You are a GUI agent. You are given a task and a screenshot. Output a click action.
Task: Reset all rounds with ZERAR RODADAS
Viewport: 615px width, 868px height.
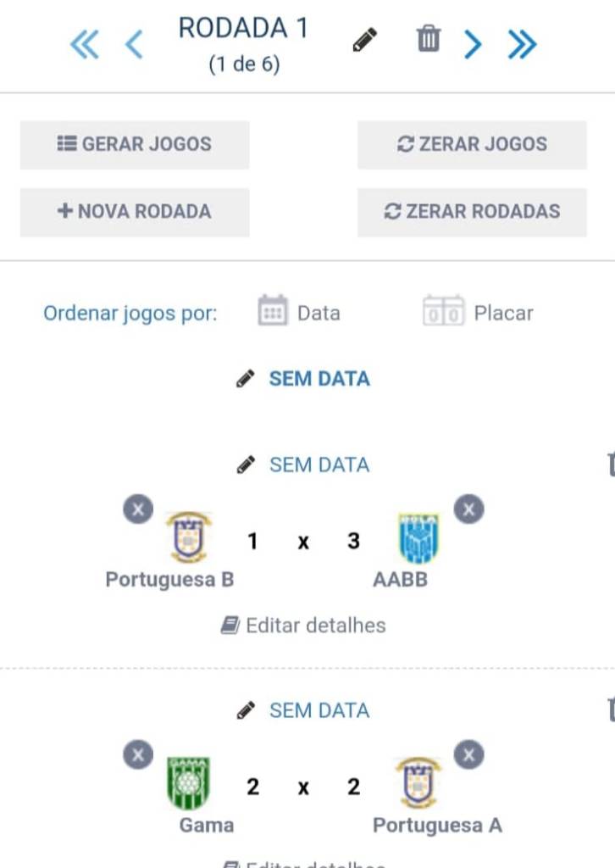(x=472, y=211)
